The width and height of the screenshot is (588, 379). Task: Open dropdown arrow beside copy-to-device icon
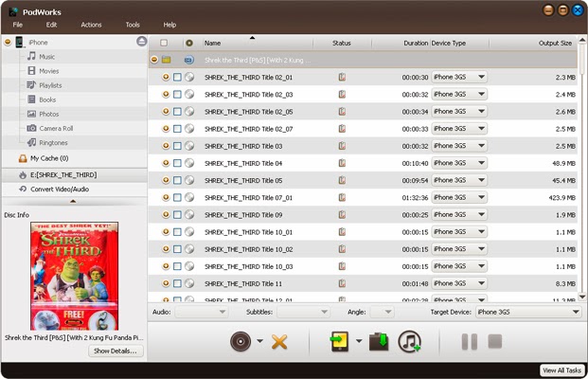coord(359,341)
